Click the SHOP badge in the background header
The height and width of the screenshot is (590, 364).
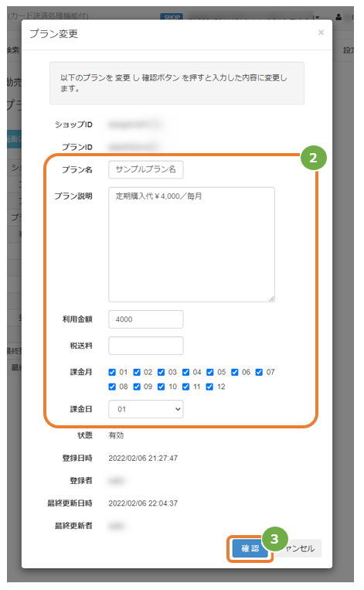click(x=172, y=17)
